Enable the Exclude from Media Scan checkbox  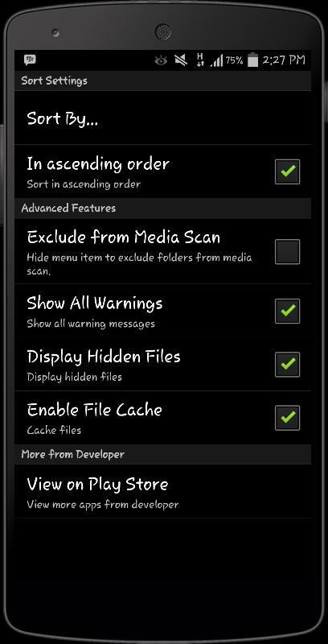(288, 252)
